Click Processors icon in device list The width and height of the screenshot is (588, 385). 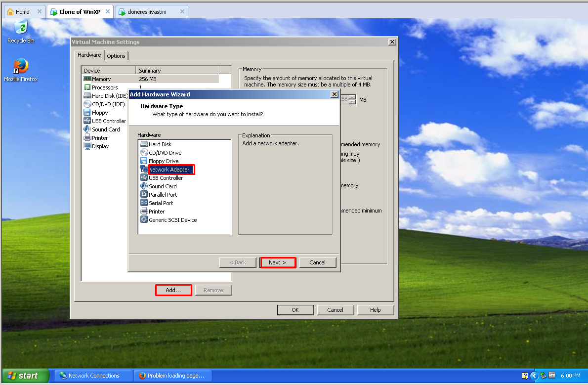(87, 87)
